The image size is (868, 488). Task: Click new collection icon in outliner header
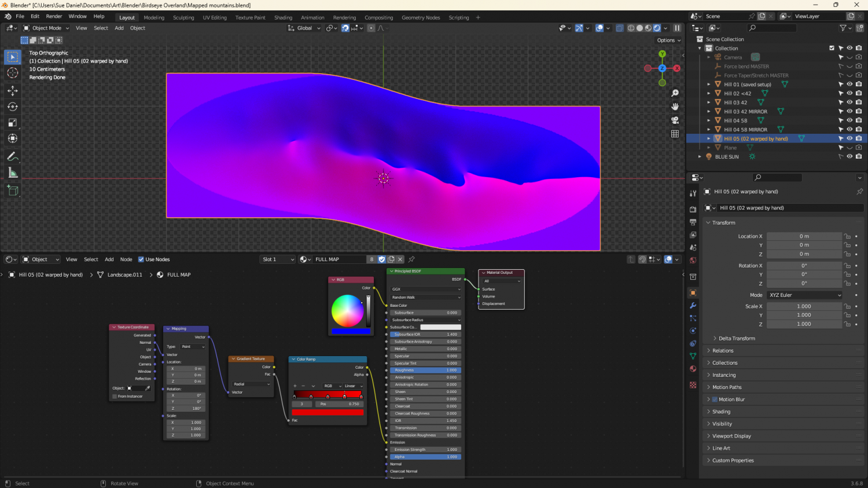click(859, 28)
